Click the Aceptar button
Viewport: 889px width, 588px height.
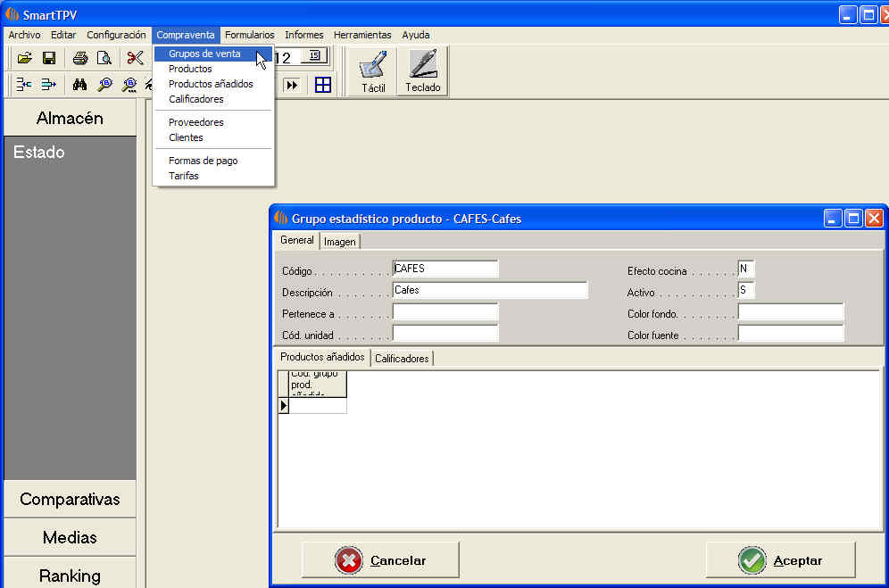click(x=780, y=560)
